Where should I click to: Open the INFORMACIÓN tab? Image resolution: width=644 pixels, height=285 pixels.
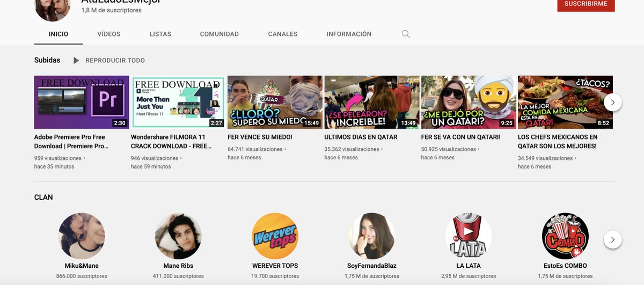point(349,34)
